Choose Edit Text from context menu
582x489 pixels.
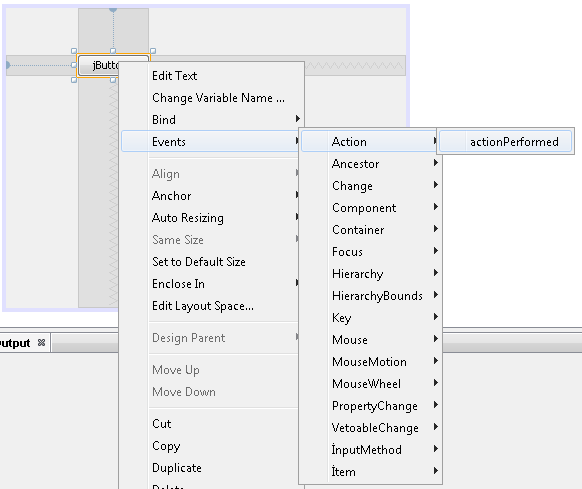click(212, 76)
